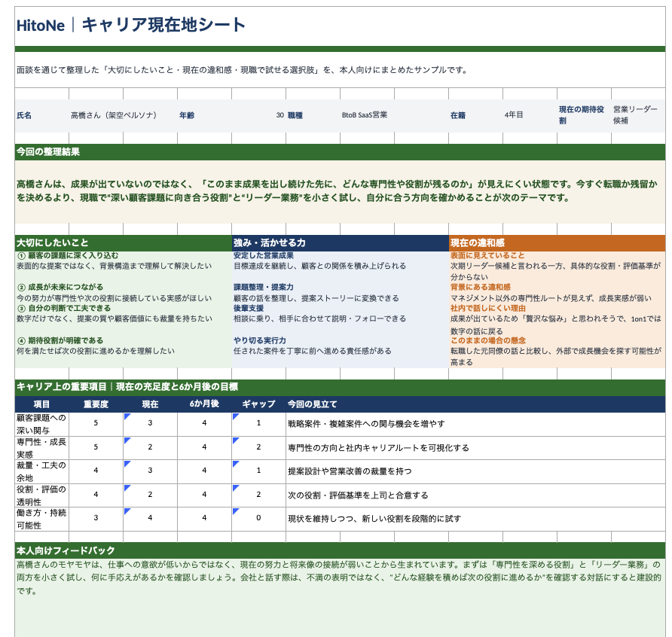Select the row label 役割・評価の透明性

point(41,495)
